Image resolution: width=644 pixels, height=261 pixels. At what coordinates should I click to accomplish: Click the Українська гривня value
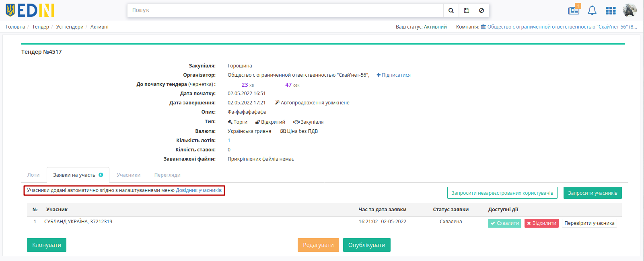(x=249, y=131)
